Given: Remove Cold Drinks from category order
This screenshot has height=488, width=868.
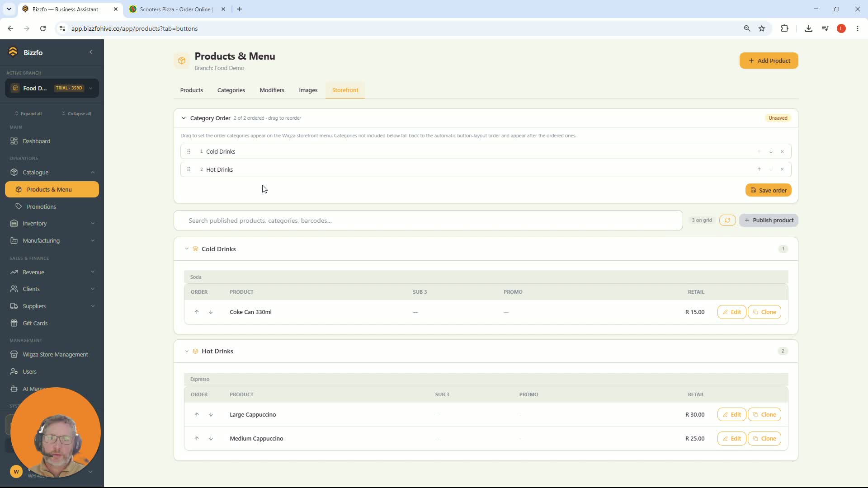Looking at the screenshot, I should click(x=782, y=151).
